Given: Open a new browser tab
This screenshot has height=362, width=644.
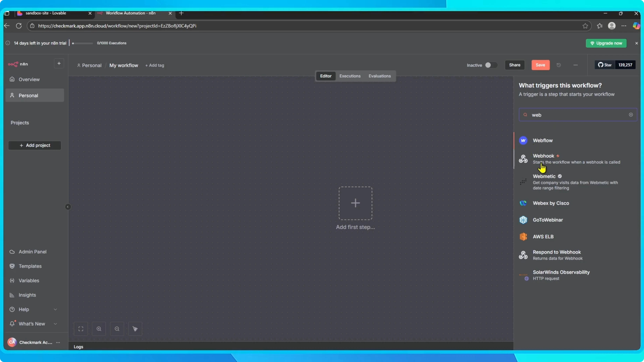Looking at the screenshot, I should (x=181, y=13).
